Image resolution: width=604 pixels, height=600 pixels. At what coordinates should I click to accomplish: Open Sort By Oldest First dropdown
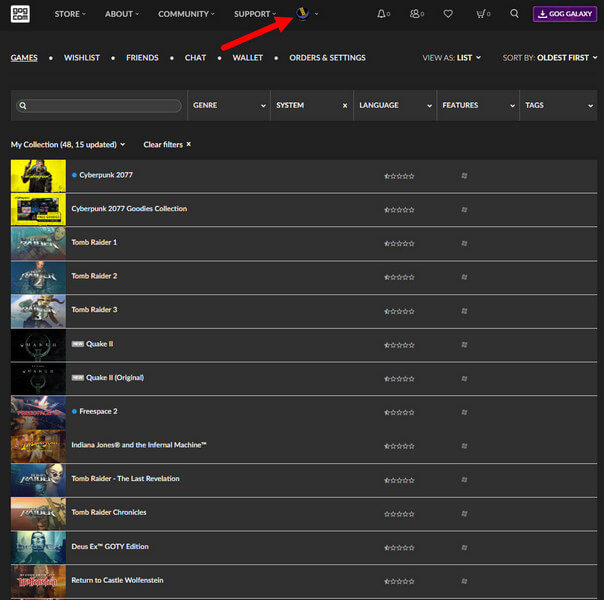pyautogui.click(x=550, y=58)
